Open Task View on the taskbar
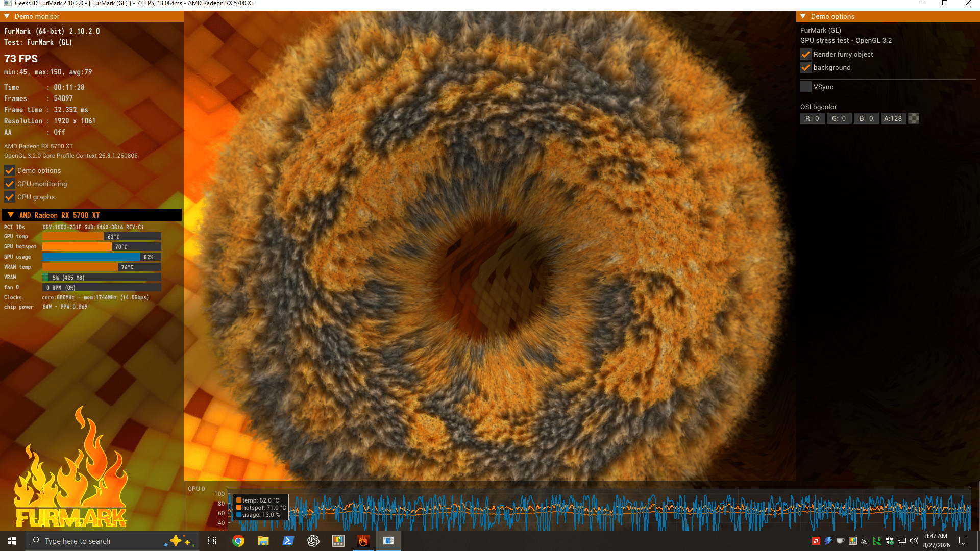This screenshot has width=980, height=551. [x=212, y=541]
